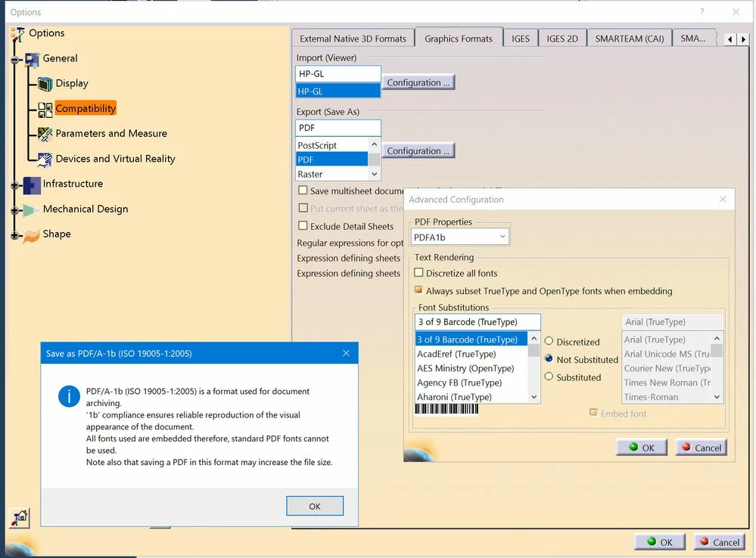Enable Discretize all fonts checkbox
This screenshot has width=756, height=558.
pos(418,273)
